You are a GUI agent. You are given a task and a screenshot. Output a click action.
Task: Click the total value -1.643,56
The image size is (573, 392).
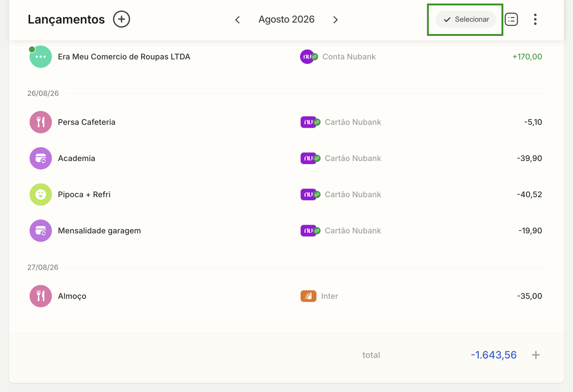pos(494,355)
